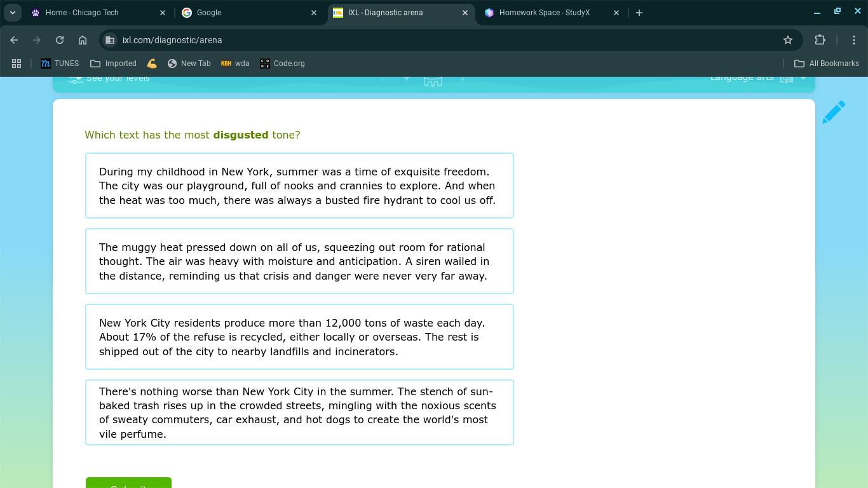Bookmark this page with the star icon
This screenshot has height=488, width=868.
coord(788,40)
